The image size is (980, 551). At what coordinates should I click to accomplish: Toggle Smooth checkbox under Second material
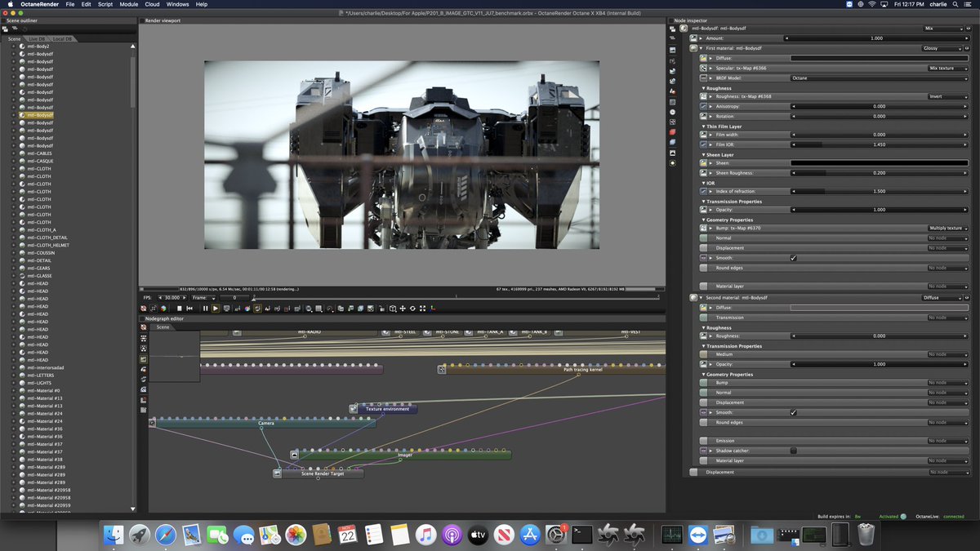tap(793, 412)
